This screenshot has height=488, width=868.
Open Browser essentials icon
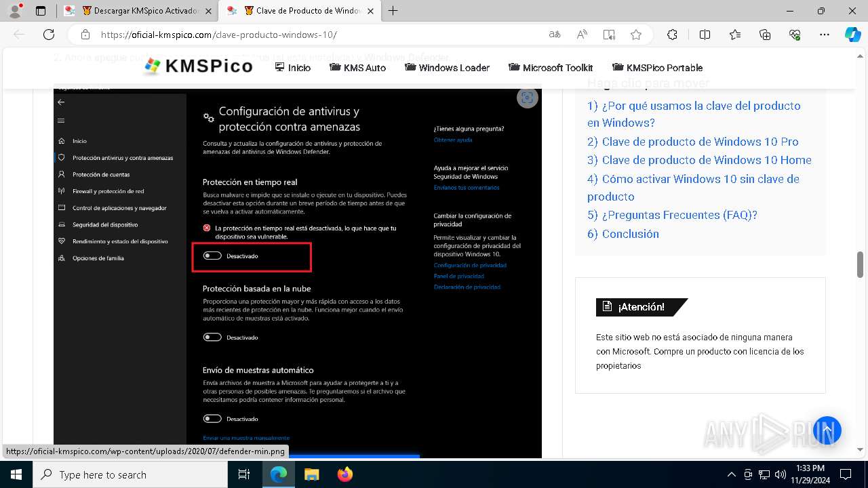795,35
